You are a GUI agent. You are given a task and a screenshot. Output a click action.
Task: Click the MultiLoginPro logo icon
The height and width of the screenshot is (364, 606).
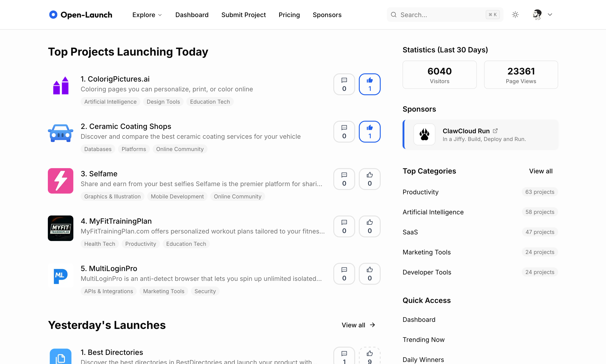click(61, 276)
